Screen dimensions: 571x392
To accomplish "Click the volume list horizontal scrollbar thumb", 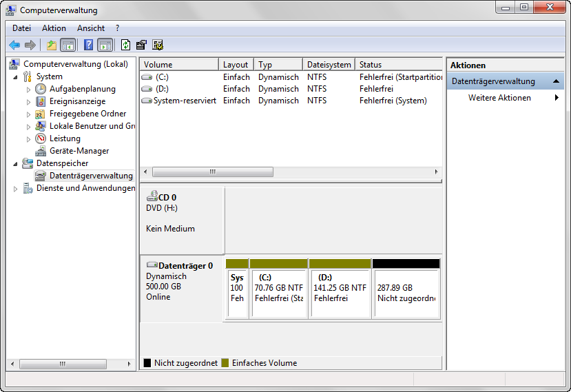I will pos(213,172).
